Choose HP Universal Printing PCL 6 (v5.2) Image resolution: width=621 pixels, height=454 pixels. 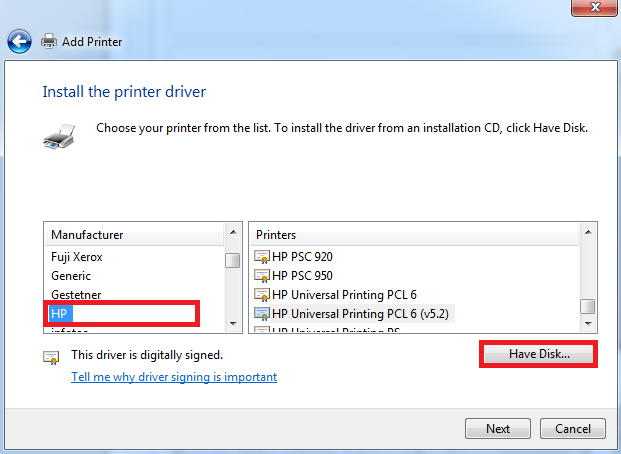pyautogui.click(x=360, y=314)
